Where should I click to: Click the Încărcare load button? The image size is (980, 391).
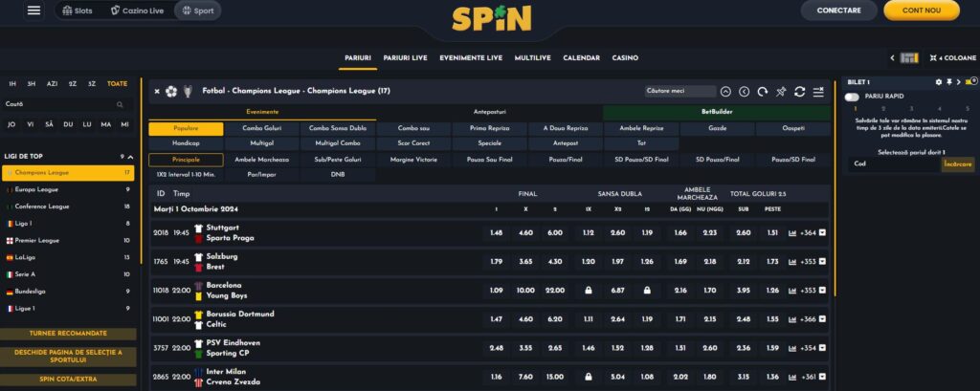pyautogui.click(x=957, y=164)
